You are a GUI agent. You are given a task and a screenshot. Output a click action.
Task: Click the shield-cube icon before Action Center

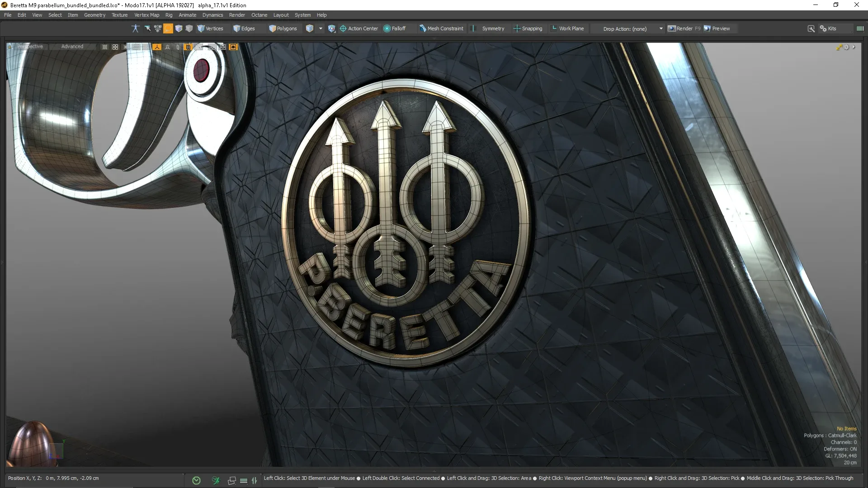[332, 28]
